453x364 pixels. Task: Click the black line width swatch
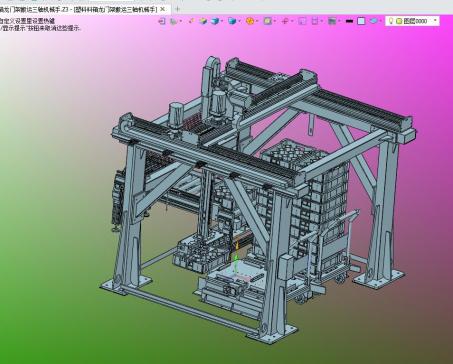click(349, 21)
